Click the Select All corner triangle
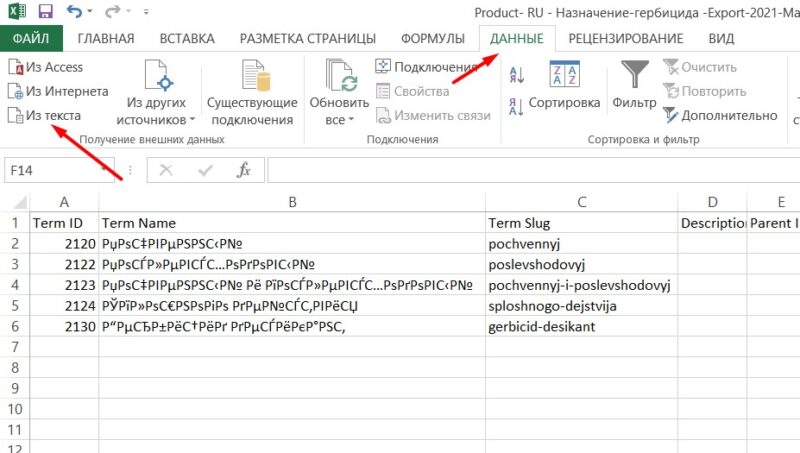Screen dimensions: 800x453 [19, 203]
